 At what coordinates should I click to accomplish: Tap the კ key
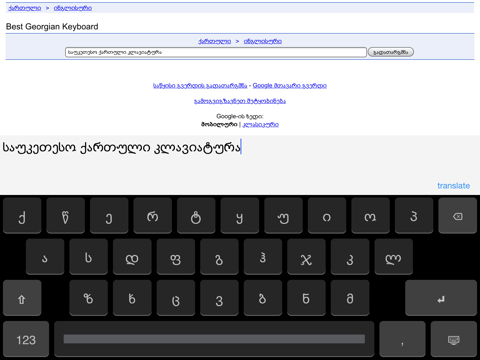point(350,257)
